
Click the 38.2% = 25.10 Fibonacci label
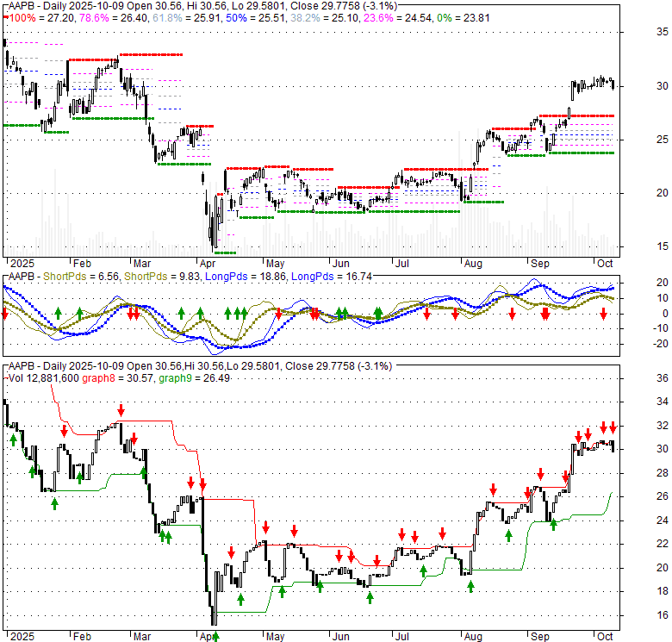pyautogui.click(x=324, y=18)
